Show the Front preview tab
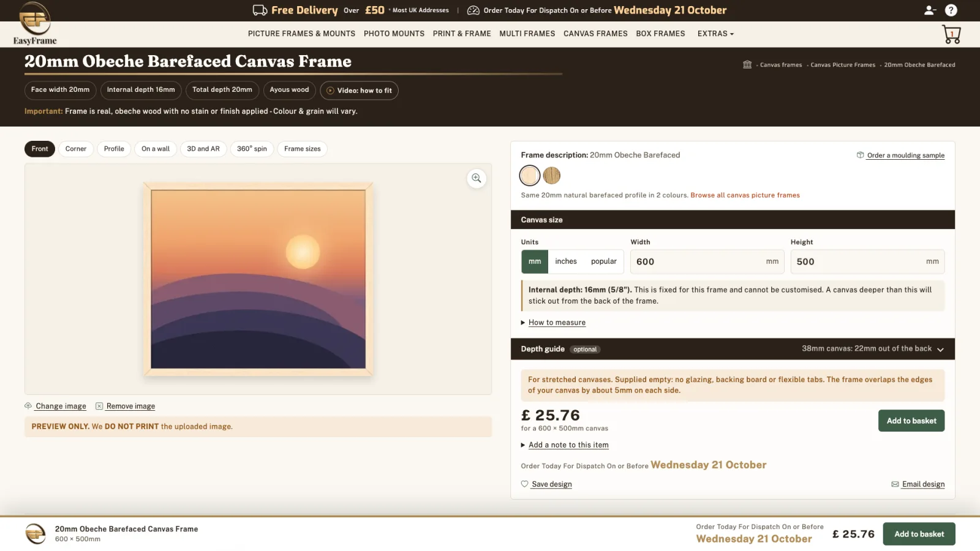The width and height of the screenshot is (980, 551). [40, 149]
